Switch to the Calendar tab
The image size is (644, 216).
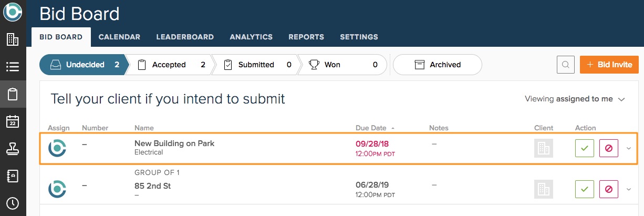coord(119,37)
